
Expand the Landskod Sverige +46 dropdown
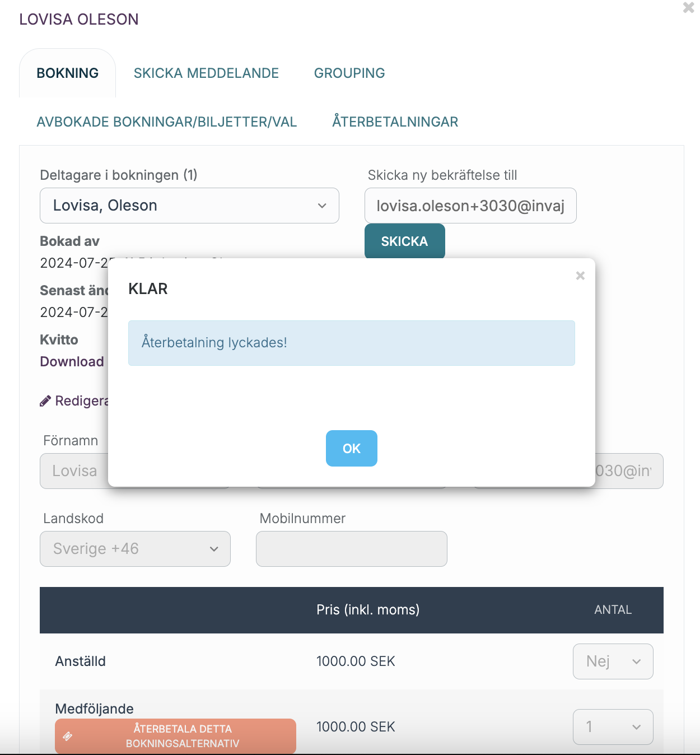coord(135,549)
